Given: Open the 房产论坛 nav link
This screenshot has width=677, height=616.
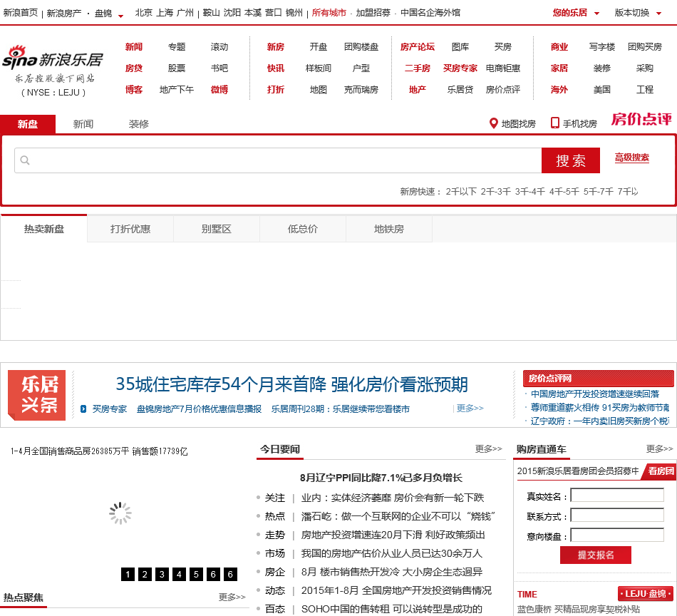Looking at the screenshot, I should point(417,46).
